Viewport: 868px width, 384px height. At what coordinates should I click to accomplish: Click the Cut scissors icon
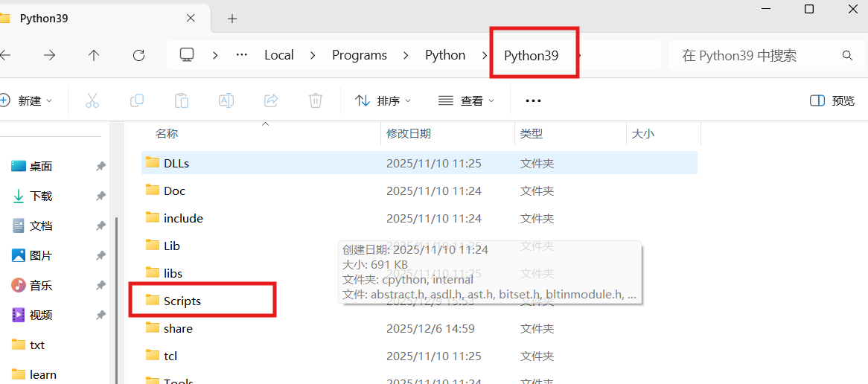[x=92, y=100]
